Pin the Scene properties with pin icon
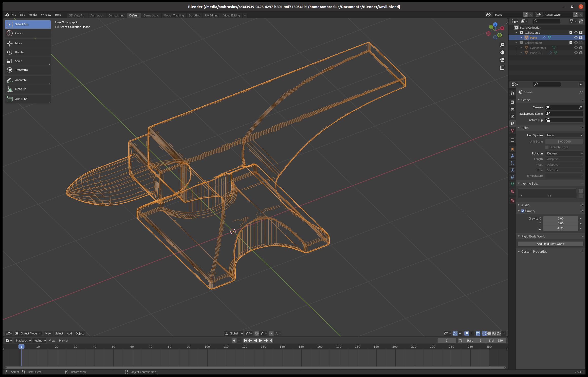588x377 pixels. (581, 92)
